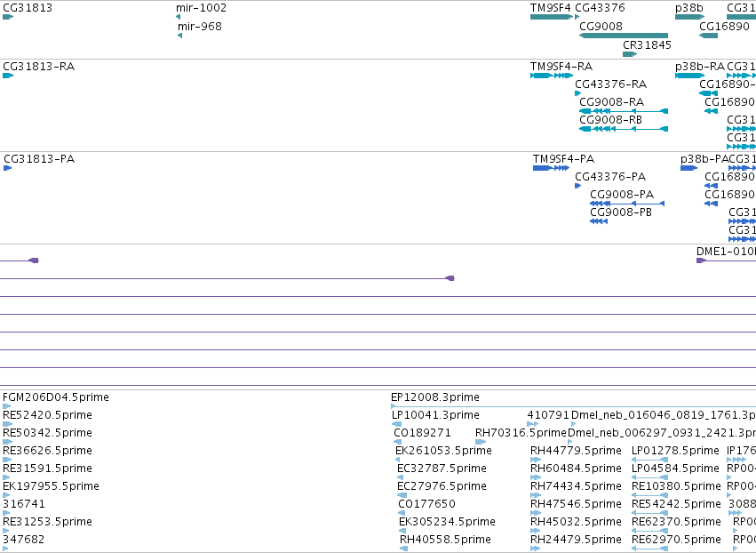Image resolution: width=756 pixels, height=553 pixels.
Task: Open the TM9SF4-RA transcript label
Action: [x=561, y=66]
